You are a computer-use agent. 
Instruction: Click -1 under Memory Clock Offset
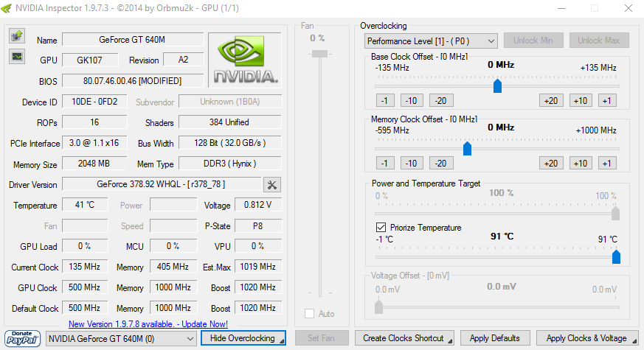[385, 164]
